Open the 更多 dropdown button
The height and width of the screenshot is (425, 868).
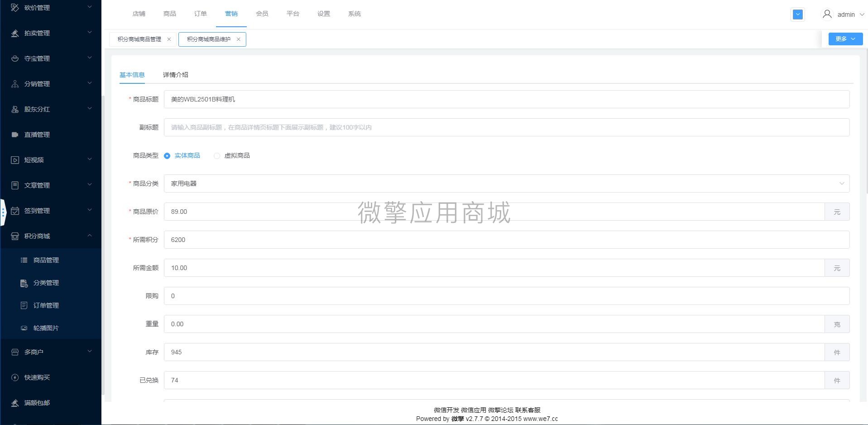[845, 39]
